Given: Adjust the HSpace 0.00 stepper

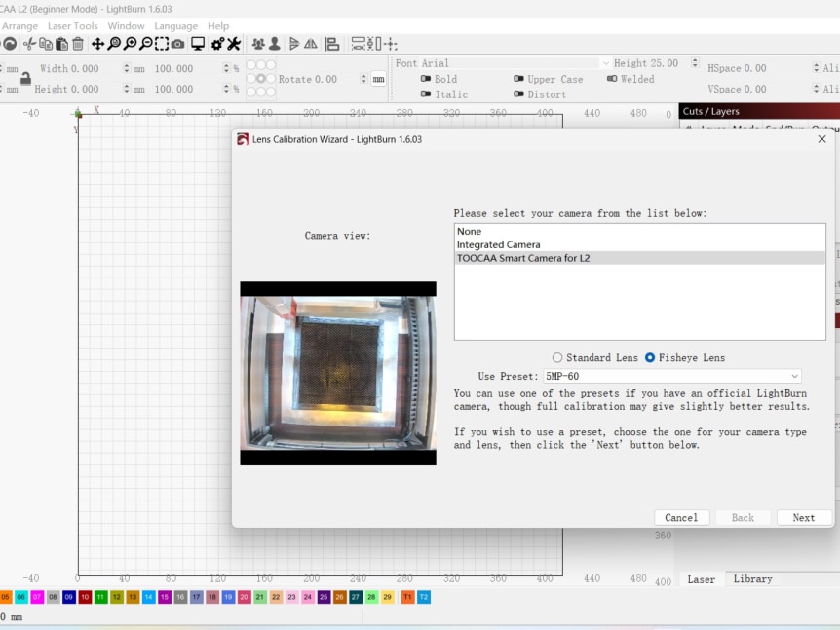Looking at the screenshot, I should (816, 68).
